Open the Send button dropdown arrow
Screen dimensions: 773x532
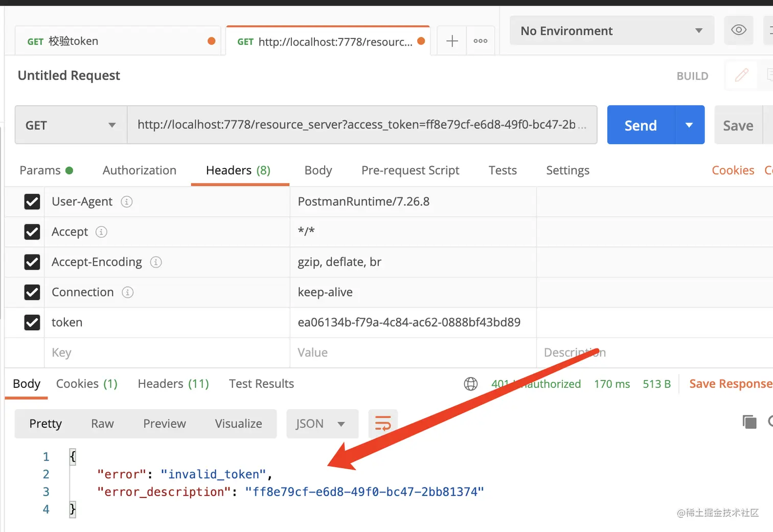click(690, 125)
